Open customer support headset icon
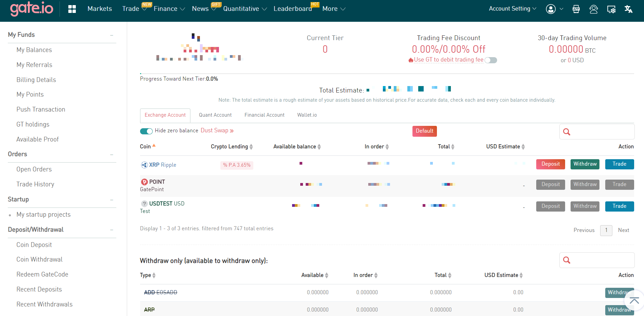644x316 pixels. click(x=594, y=9)
